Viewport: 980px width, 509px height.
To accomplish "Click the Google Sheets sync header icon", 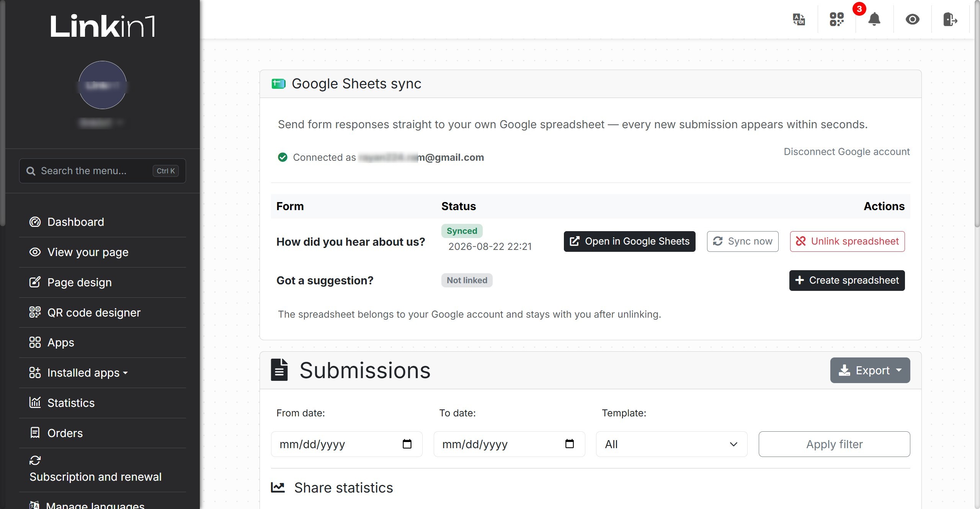I will pos(278,83).
